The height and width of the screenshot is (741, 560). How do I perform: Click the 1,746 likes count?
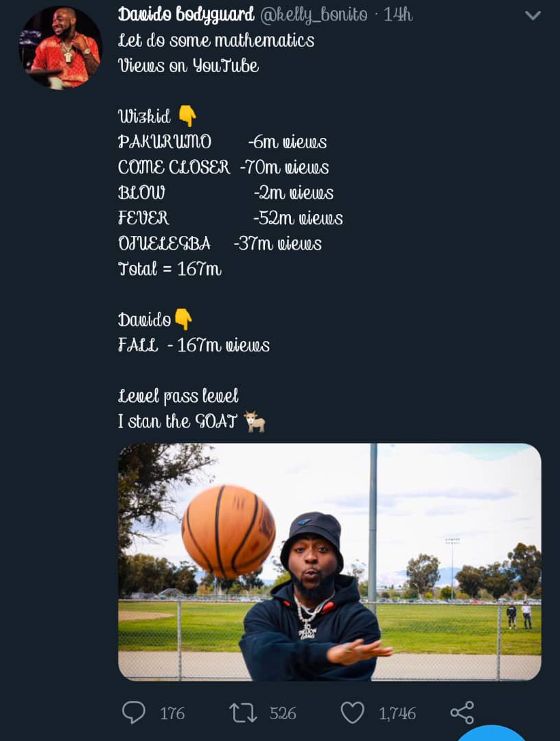click(x=397, y=714)
